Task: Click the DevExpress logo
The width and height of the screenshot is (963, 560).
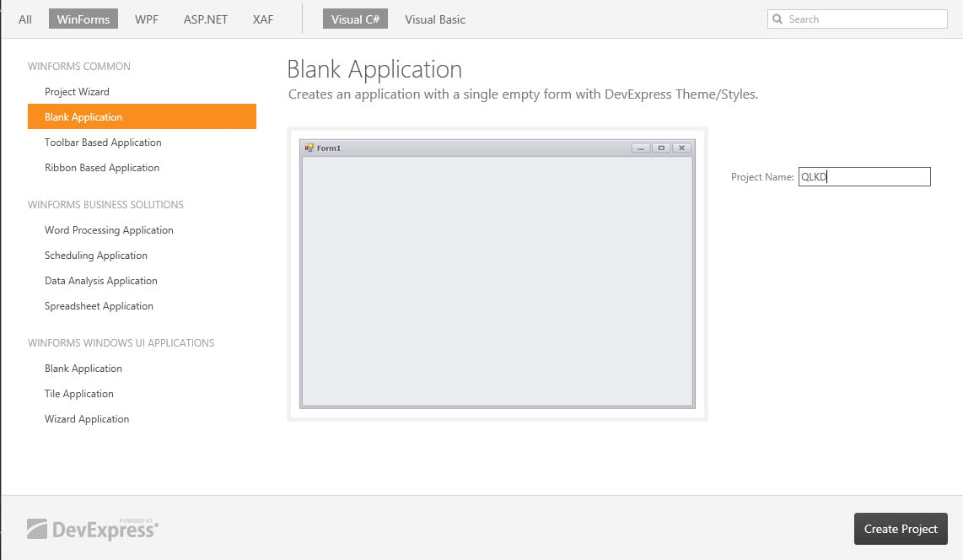Action: (x=93, y=529)
